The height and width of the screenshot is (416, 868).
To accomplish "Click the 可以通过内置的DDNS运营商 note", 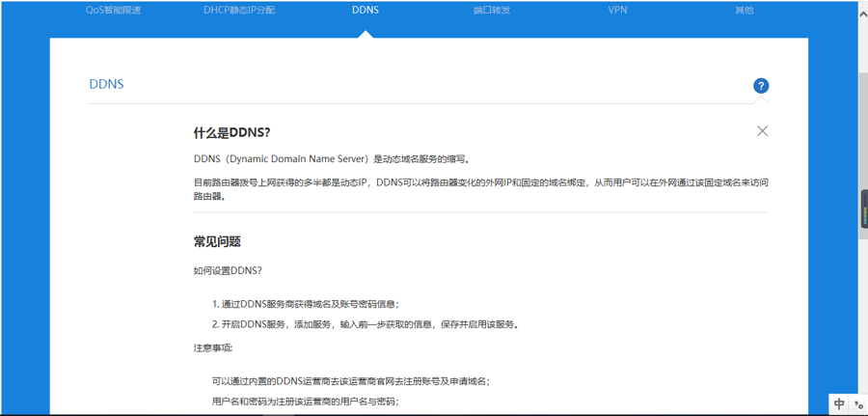I will coord(351,381).
